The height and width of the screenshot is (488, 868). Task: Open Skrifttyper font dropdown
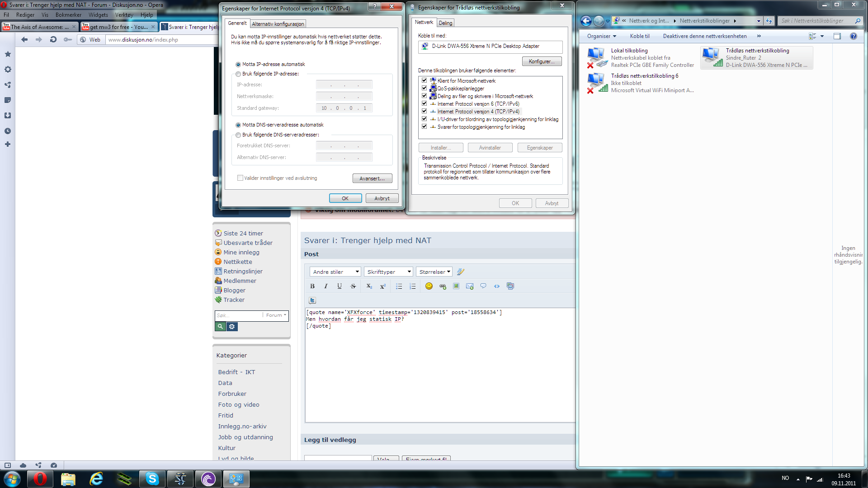pyautogui.click(x=388, y=272)
